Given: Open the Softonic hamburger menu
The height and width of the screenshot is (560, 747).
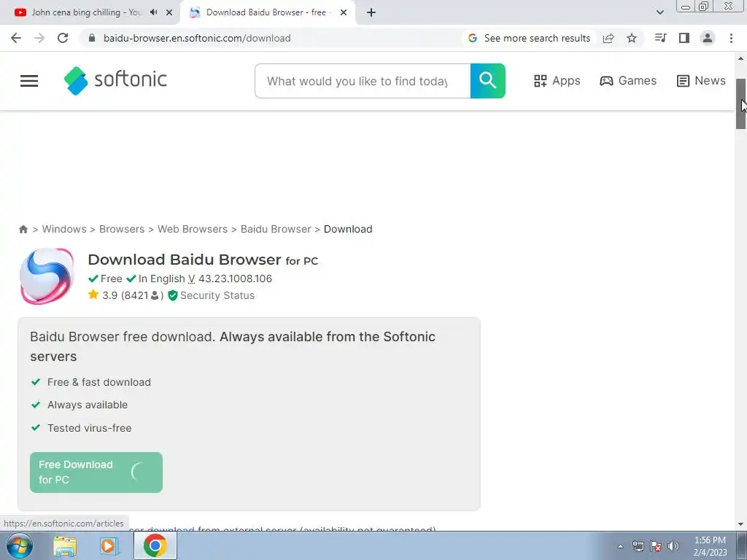Looking at the screenshot, I should 29,81.
